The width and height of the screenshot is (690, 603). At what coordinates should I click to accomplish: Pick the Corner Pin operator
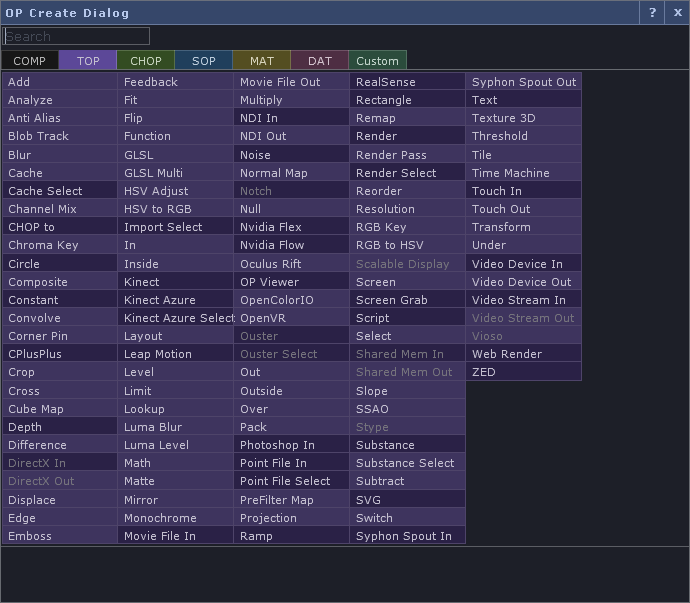(60, 336)
